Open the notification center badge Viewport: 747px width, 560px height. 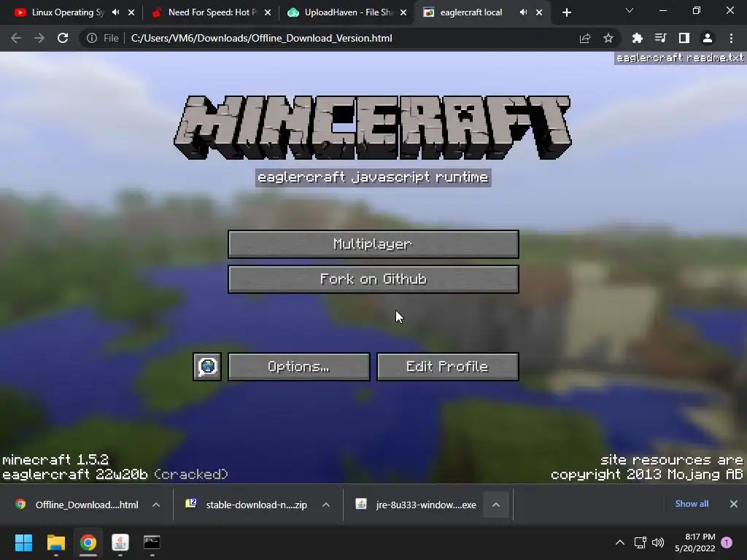(x=727, y=542)
